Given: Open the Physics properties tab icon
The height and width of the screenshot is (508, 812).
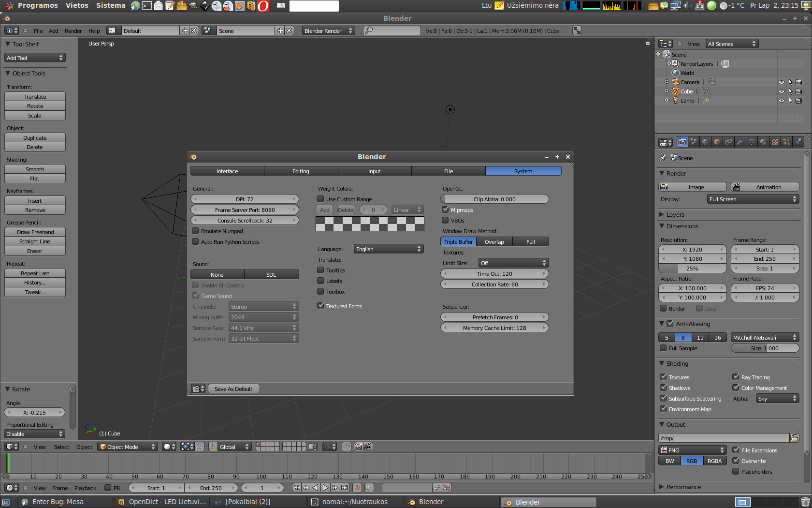Looking at the screenshot, I should (798, 142).
